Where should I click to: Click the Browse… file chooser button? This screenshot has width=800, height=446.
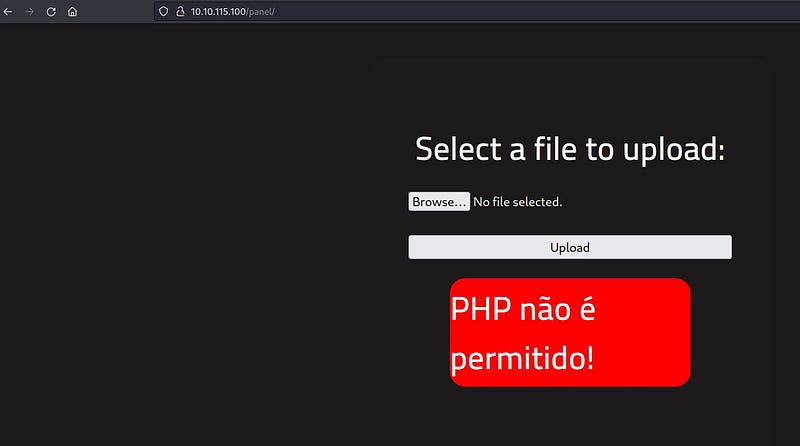439,202
